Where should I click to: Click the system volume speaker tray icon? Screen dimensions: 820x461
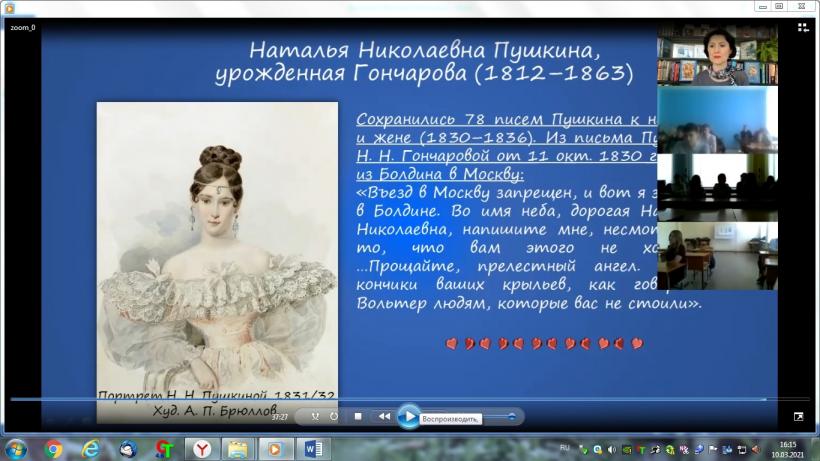612,449
